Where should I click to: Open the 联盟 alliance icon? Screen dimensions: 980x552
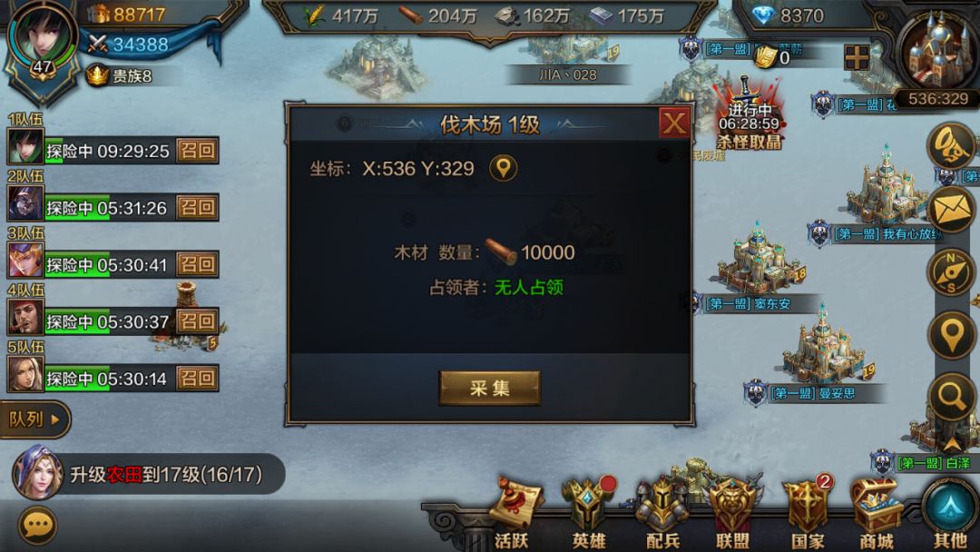tap(732, 514)
